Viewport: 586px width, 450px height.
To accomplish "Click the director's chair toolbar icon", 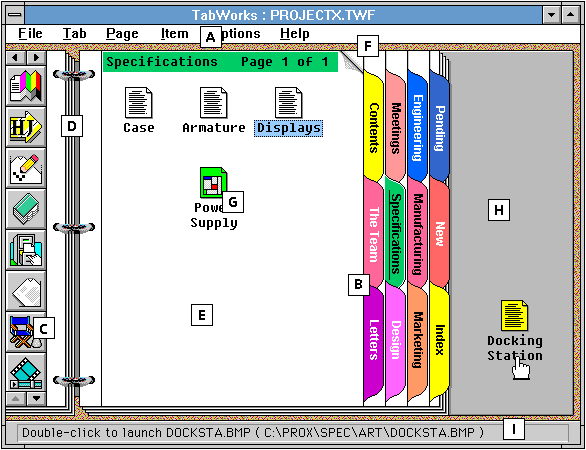I will coord(26,332).
